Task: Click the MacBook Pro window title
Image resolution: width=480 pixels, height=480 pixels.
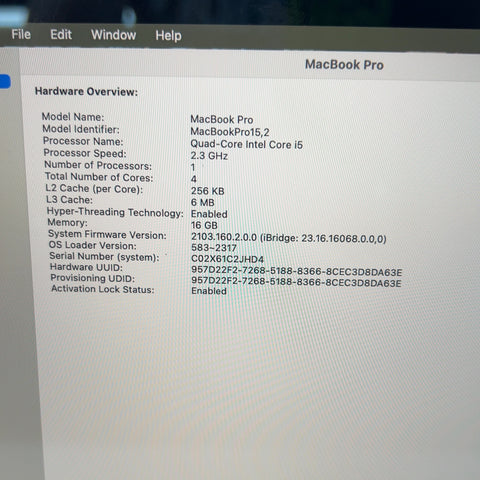Action: pos(344,65)
